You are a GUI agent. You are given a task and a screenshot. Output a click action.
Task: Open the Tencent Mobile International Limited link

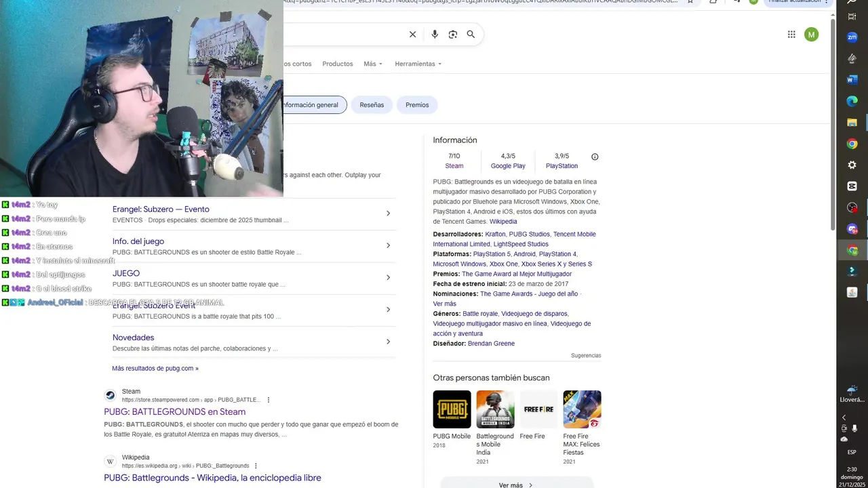[515, 239]
